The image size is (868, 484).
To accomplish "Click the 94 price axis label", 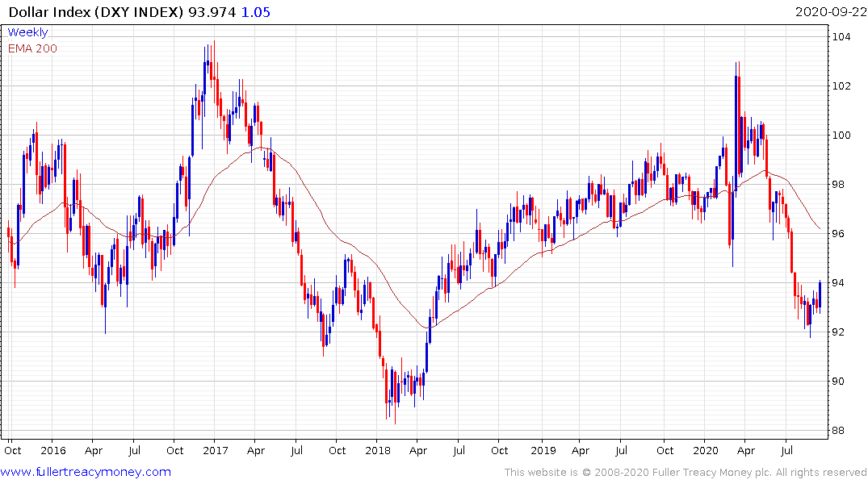I will [x=839, y=282].
